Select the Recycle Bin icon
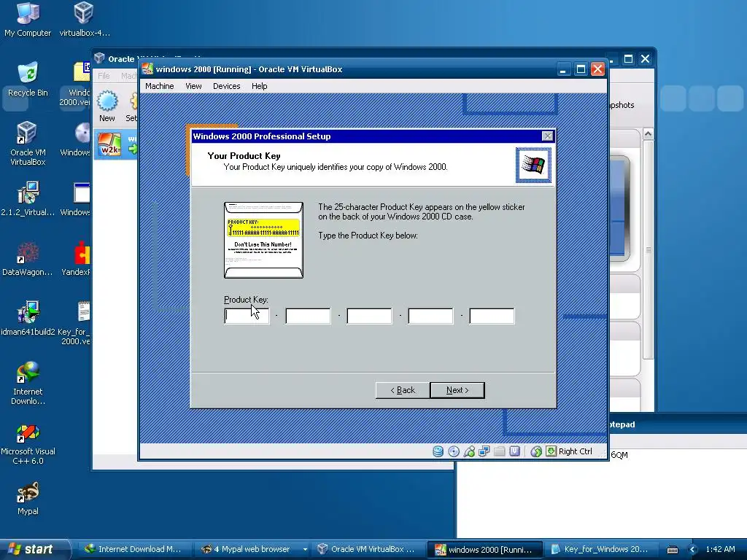Image resolution: width=747 pixels, height=560 pixels. [28, 79]
